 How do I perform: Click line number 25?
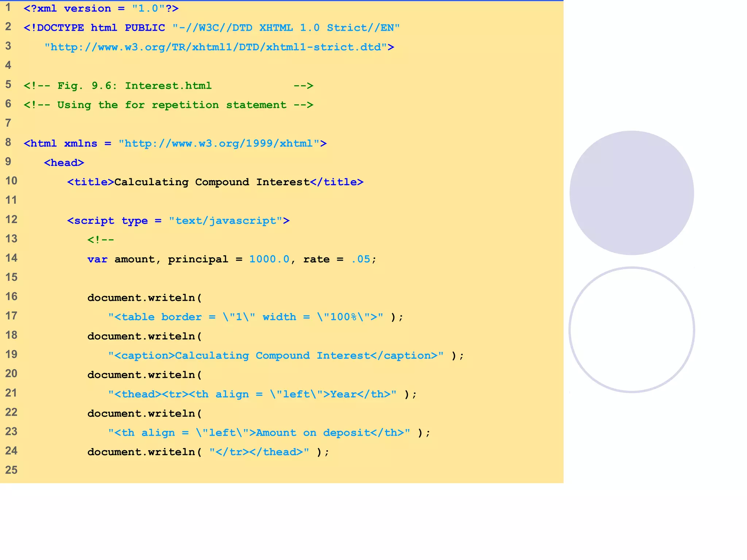coord(11,470)
